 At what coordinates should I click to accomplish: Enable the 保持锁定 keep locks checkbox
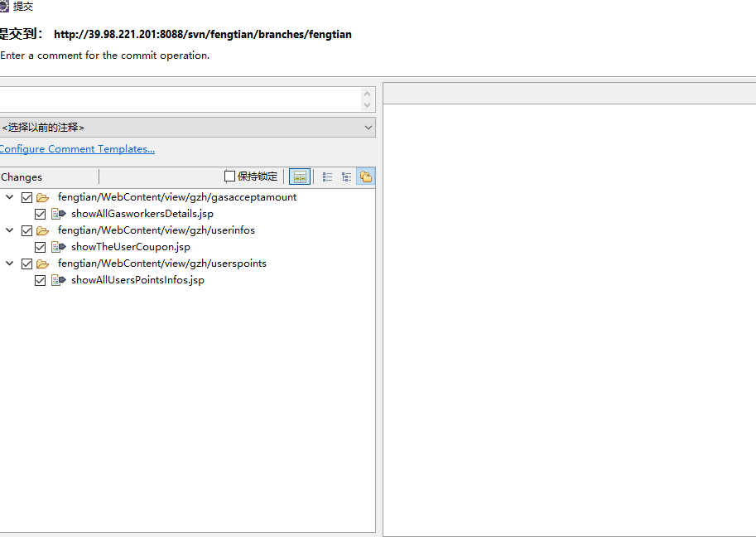(x=230, y=177)
